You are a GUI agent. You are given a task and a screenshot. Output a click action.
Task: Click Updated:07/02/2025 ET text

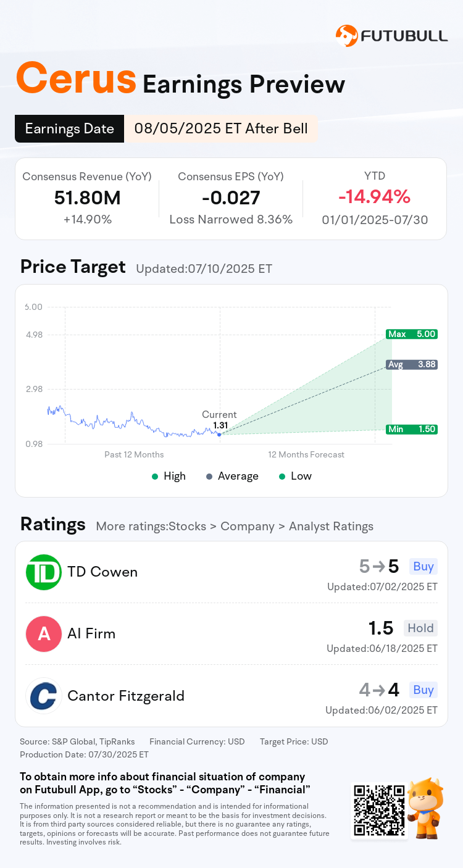(x=382, y=586)
